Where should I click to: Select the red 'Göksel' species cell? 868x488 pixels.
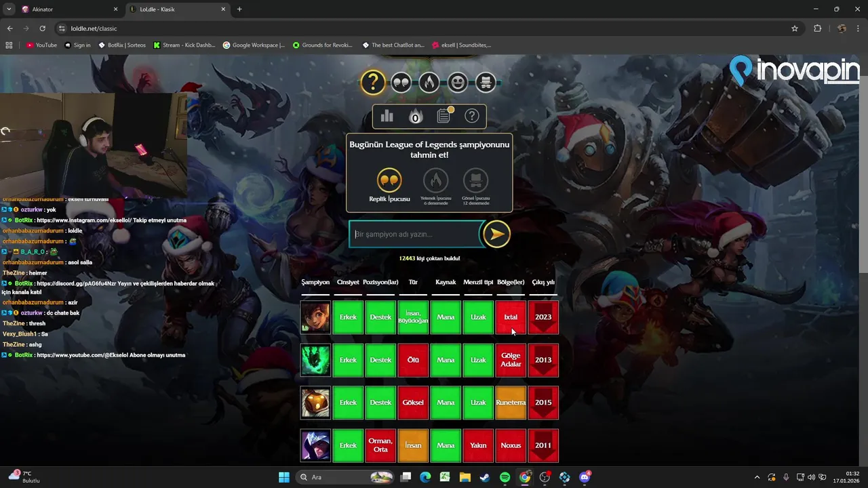point(413,403)
